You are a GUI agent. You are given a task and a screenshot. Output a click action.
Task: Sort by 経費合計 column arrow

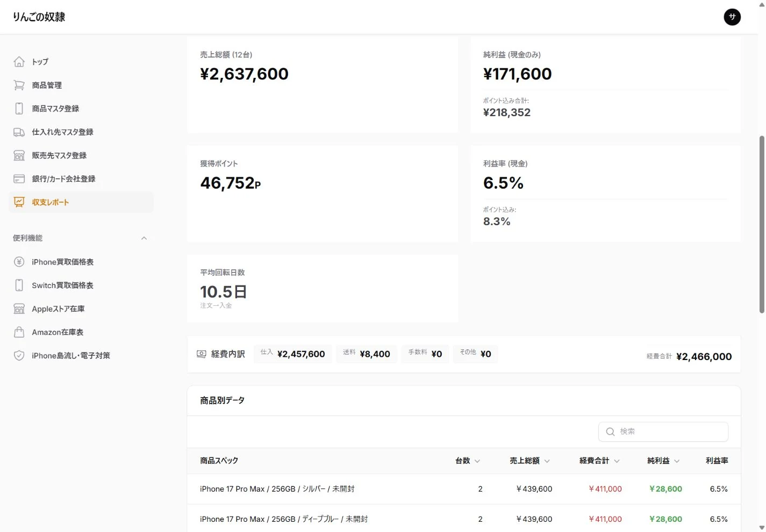click(x=617, y=461)
